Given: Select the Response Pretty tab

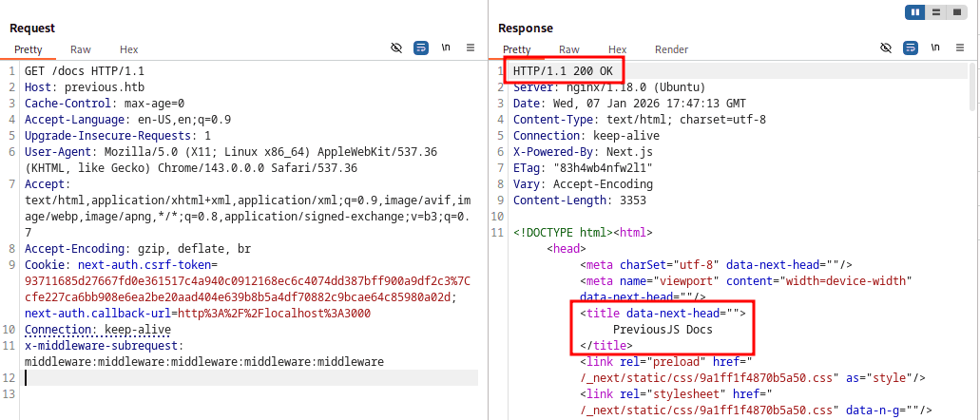Looking at the screenshot, I should coord(517,49).
